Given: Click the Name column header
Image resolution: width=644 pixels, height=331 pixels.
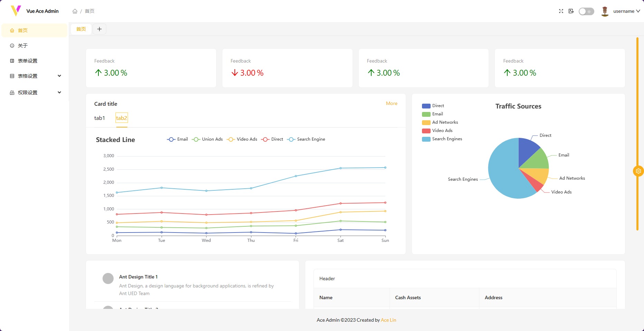Looking at the screenshot, I should point(352,297).
